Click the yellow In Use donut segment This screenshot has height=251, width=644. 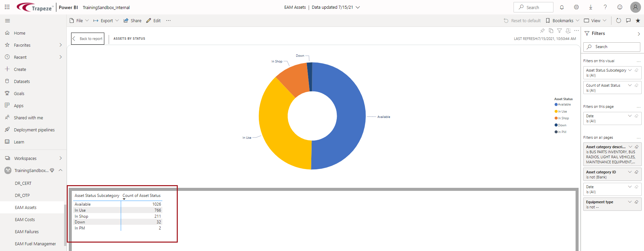pos(276,128)
